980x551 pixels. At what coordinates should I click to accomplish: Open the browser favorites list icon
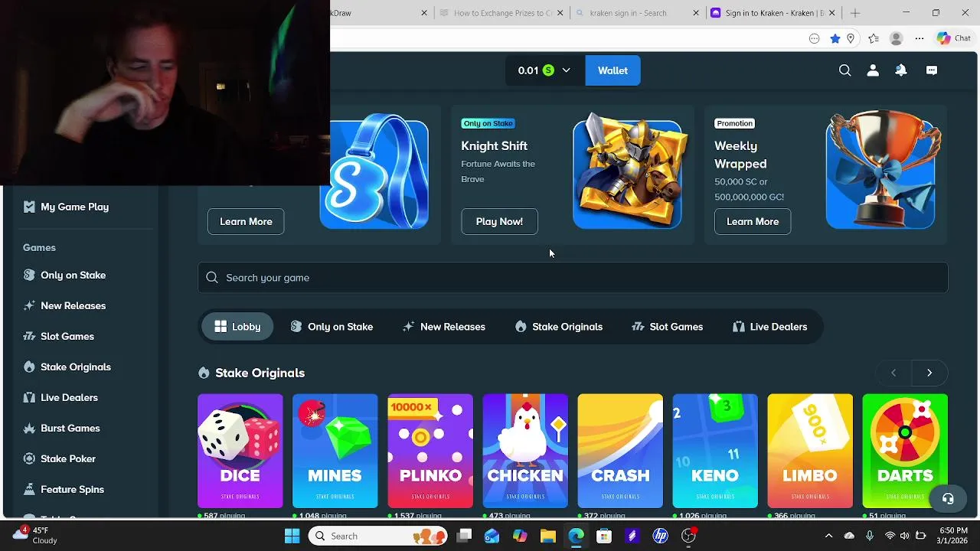(874, 38)
